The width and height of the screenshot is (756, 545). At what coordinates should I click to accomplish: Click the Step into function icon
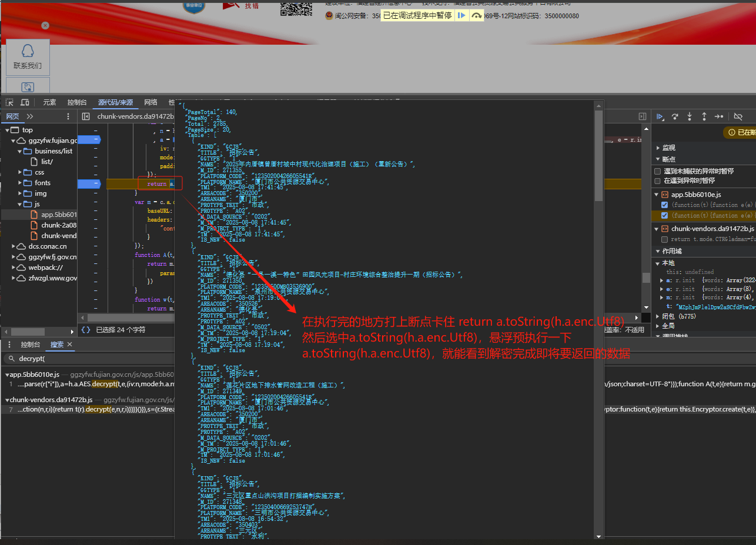[690, 116]
